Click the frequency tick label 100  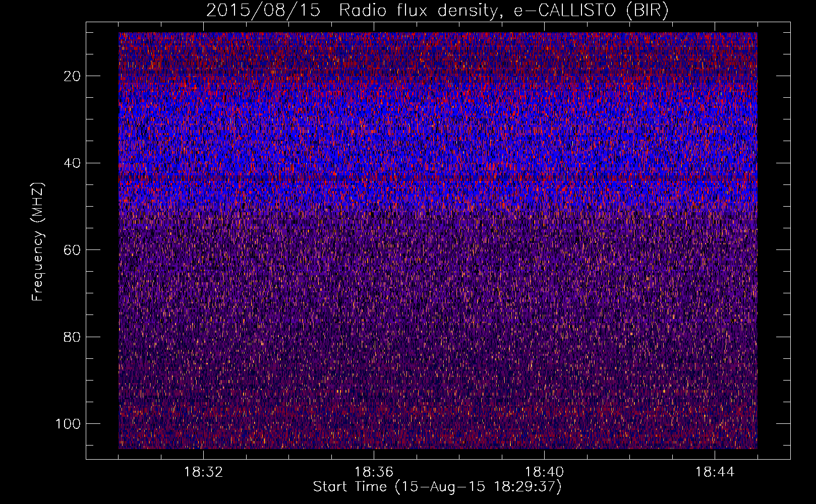(x=68, y=424)
